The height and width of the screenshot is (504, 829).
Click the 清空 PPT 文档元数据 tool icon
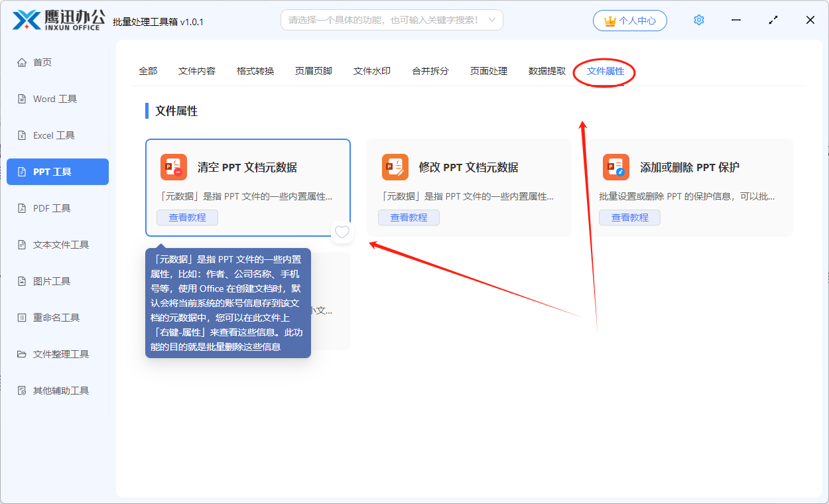173,167
